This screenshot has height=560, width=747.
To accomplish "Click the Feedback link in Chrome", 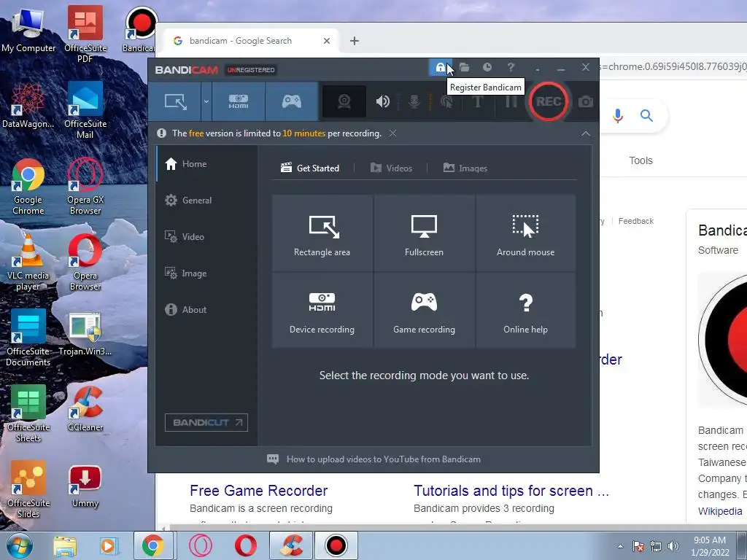I will click(635, 221).
